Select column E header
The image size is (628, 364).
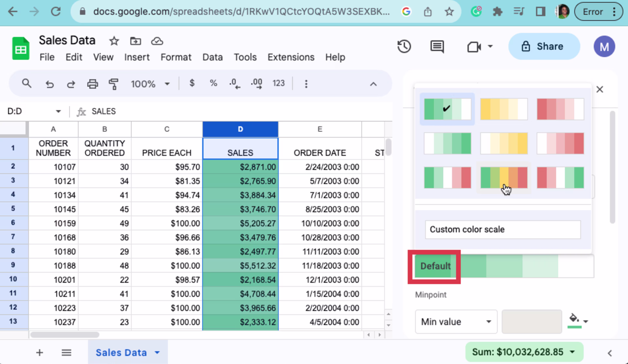point(320,129)
